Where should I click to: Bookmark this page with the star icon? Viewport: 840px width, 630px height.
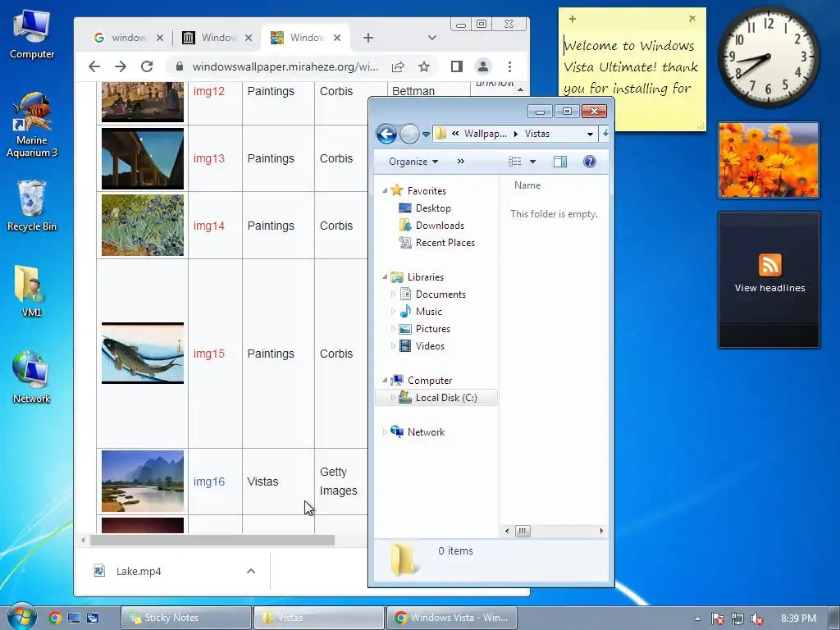click(424, 66)
